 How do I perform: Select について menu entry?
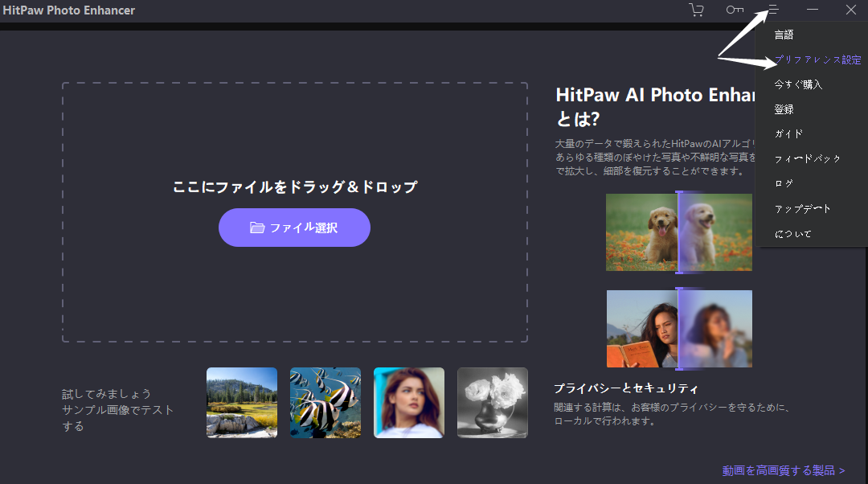point(793,234)
